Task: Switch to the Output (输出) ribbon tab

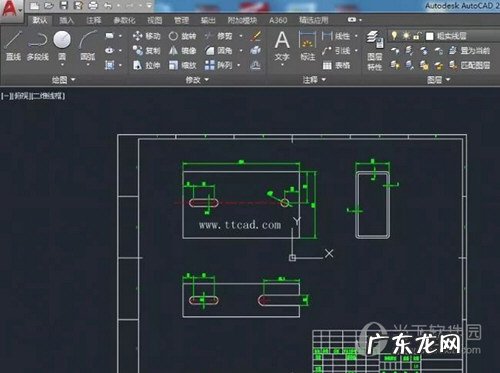Action: [208, 20]
